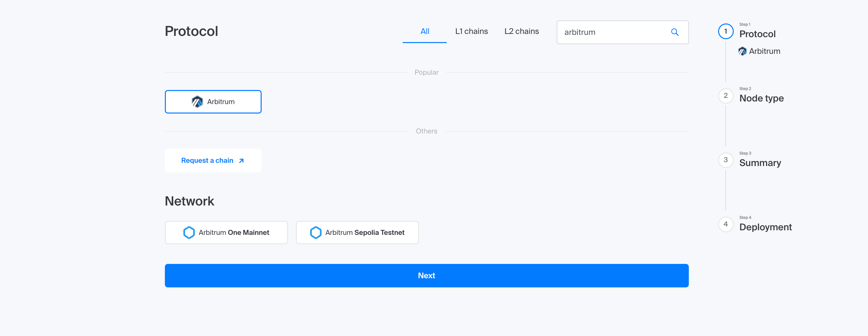Screen dimensions: 868x336
Task: Select Arbitrum One Mainnet network
Action: tap(226, 233)
